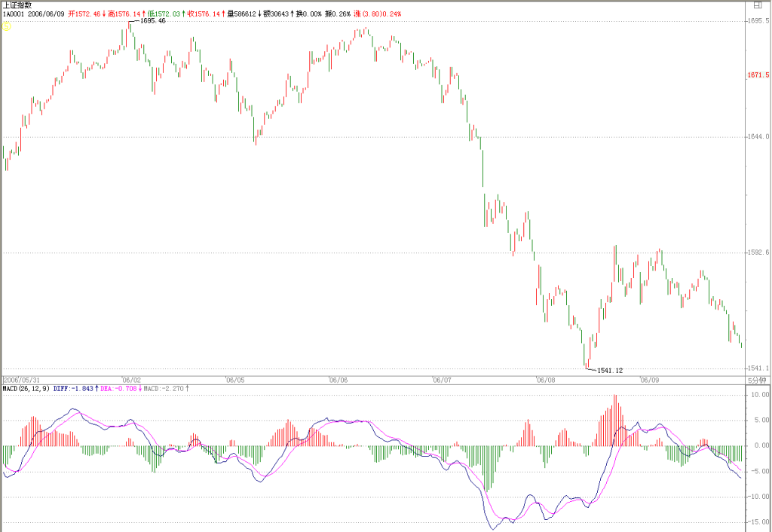The width and height of the screenshot is (772, 532).
Task: Click the 量586612 volume value
Action: [x=241, y=14]
